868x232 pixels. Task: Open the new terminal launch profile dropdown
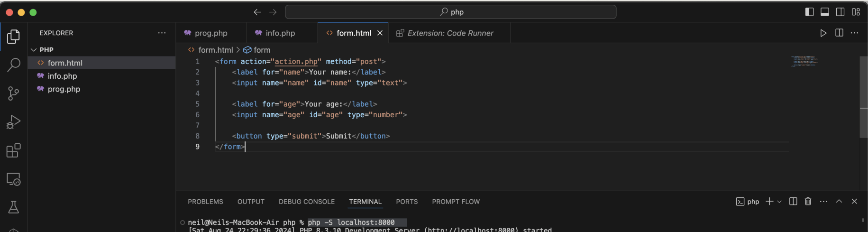[779, 202]
